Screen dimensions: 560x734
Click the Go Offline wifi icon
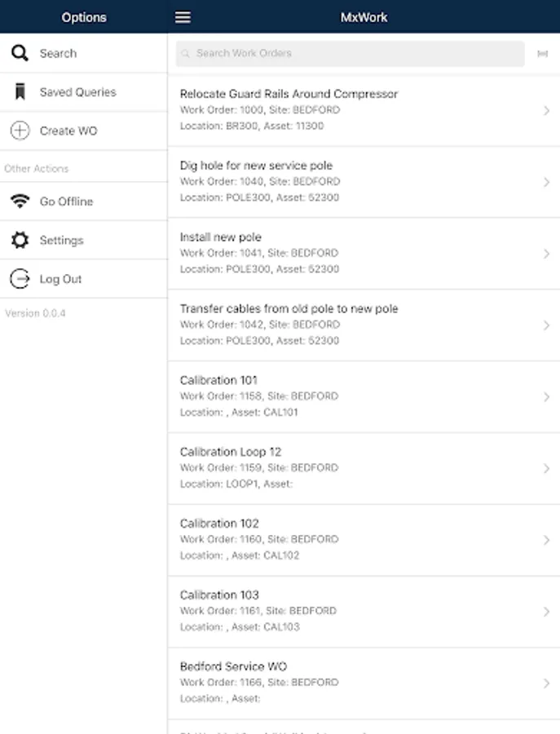click(20, 201)
